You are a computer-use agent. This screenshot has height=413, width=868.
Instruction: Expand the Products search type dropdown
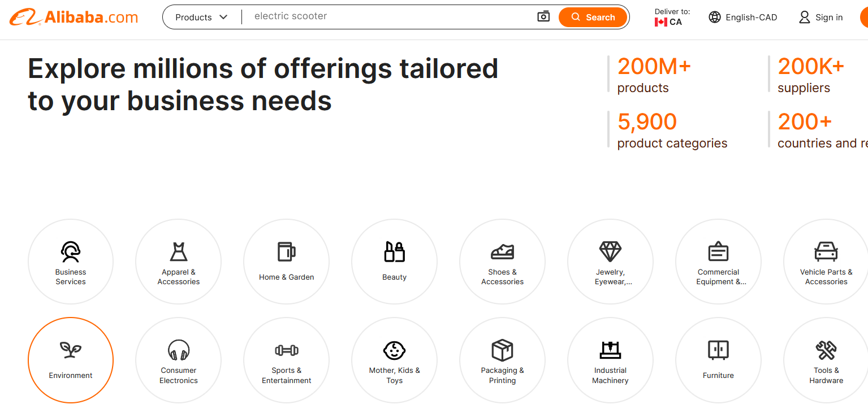pyautogui.click(x=201, y=18)
